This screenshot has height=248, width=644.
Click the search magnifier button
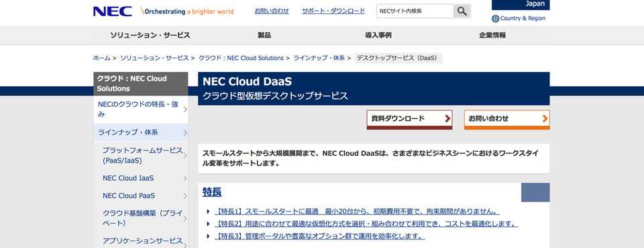pos(462,11)
